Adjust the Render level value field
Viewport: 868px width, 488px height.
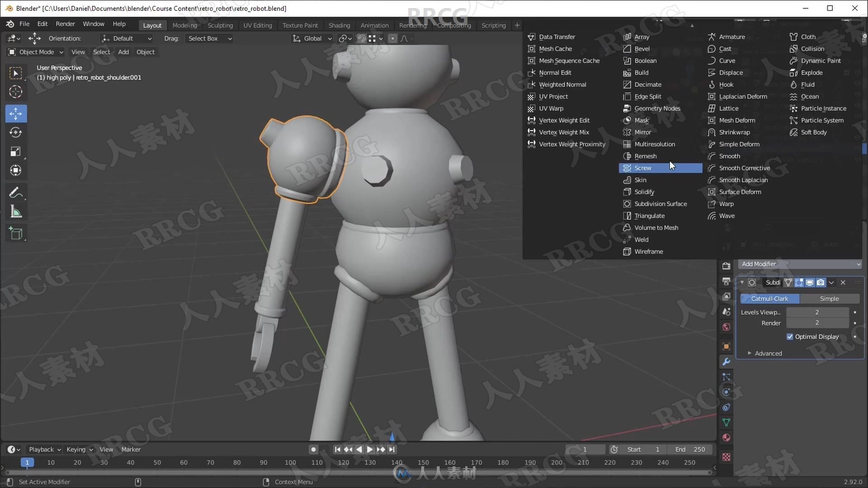(817, 322)
